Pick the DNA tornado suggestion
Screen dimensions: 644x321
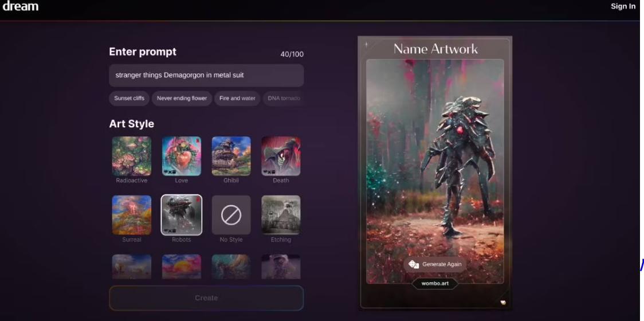(284, 98)
